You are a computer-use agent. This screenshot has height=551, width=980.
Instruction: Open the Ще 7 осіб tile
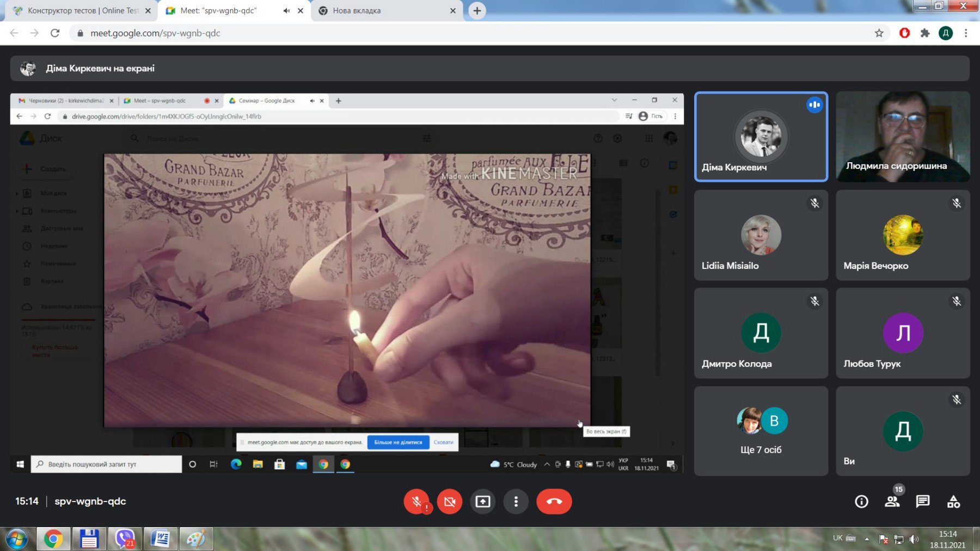click(x=761, y=431)
